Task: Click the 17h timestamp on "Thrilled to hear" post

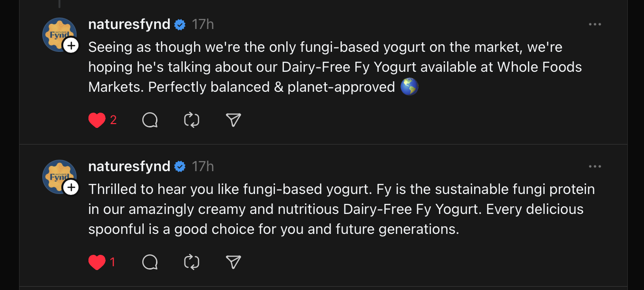Action: pos(203,166)
